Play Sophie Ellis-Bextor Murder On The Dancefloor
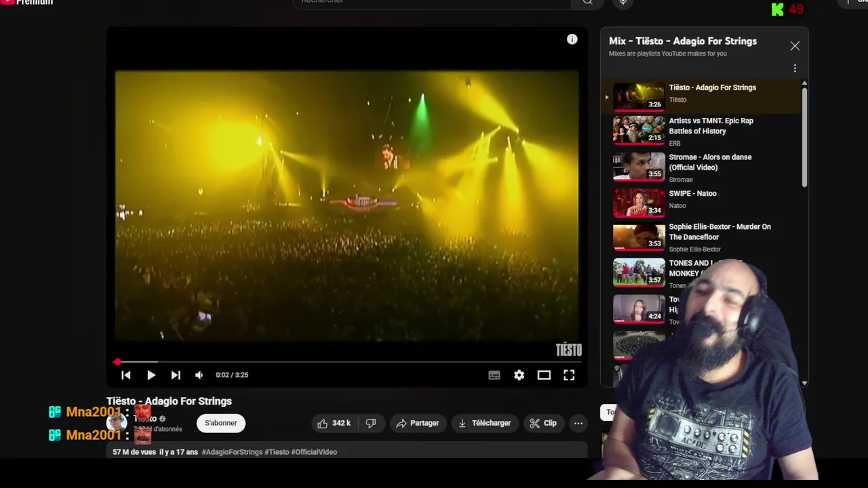Viewport: 868px width, 488px height. (x=702, y=237)
